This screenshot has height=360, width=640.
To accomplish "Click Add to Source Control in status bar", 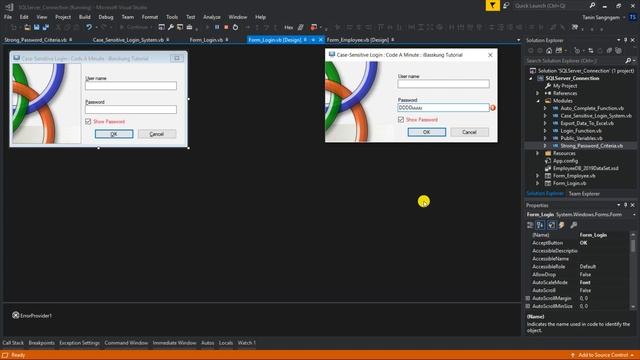I will point(602,355).
